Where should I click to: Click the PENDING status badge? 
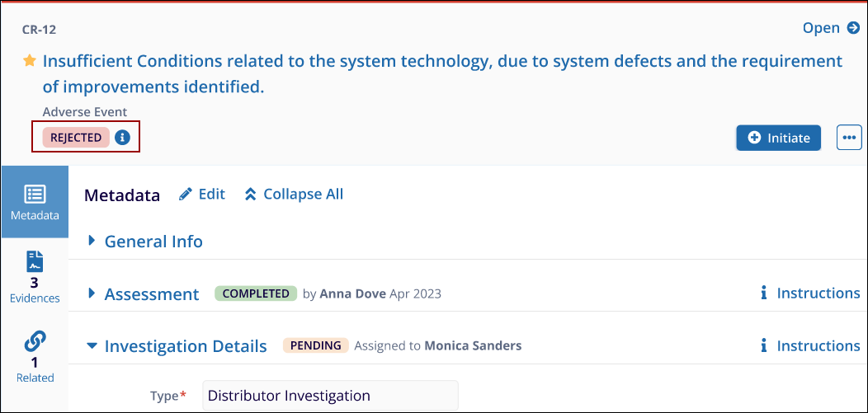pos(316,345)
